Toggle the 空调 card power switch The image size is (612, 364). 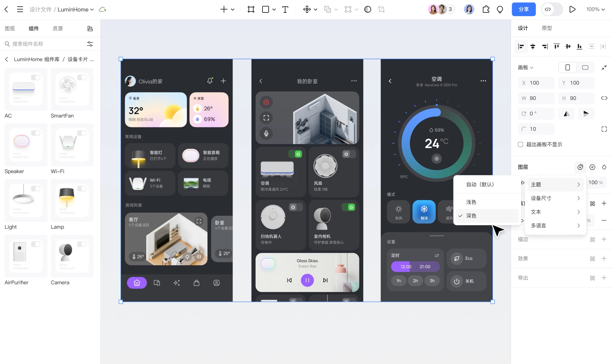tap(295, 154)
